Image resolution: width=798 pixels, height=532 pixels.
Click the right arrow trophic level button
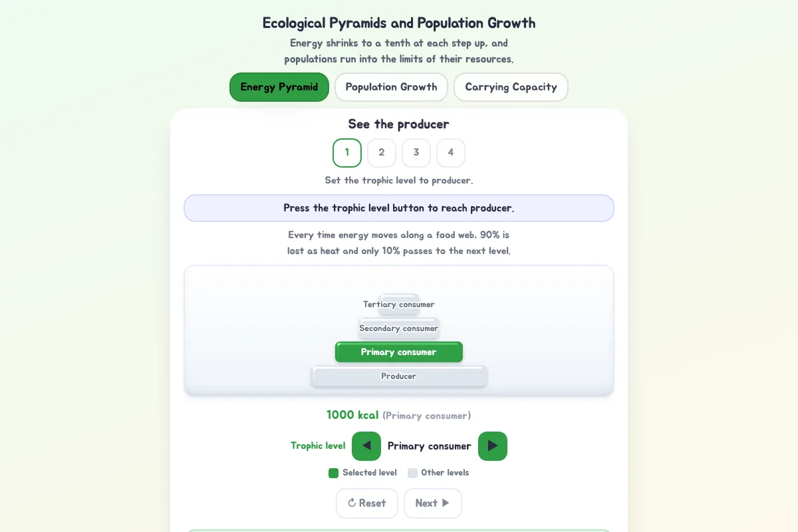[493, 446]
